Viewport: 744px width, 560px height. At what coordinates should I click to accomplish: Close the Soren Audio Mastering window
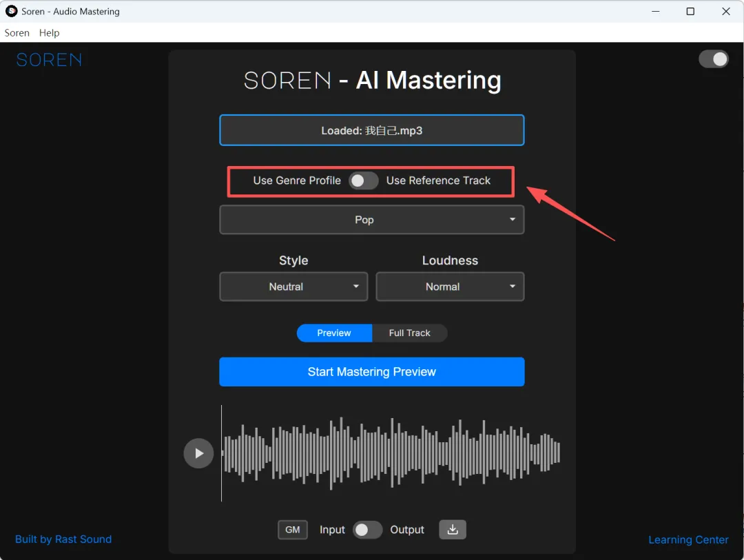[x=725, y=12]
